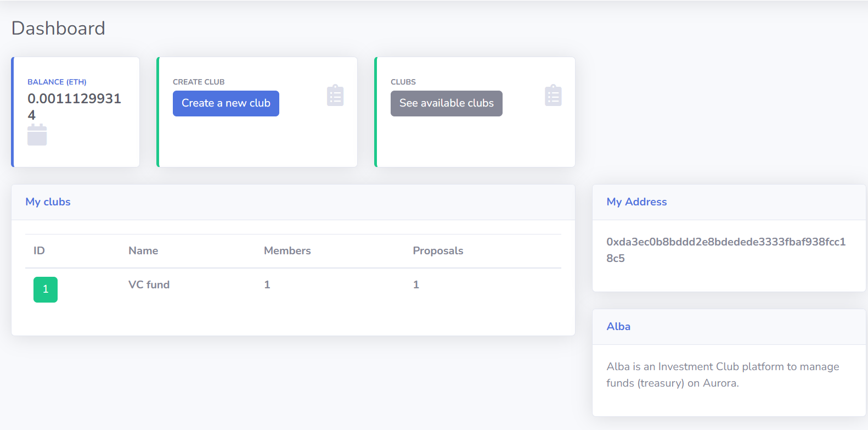Click the ETH balance value
Image resolution: width=868 pixels, height=430 pixels.
[74, 106]
